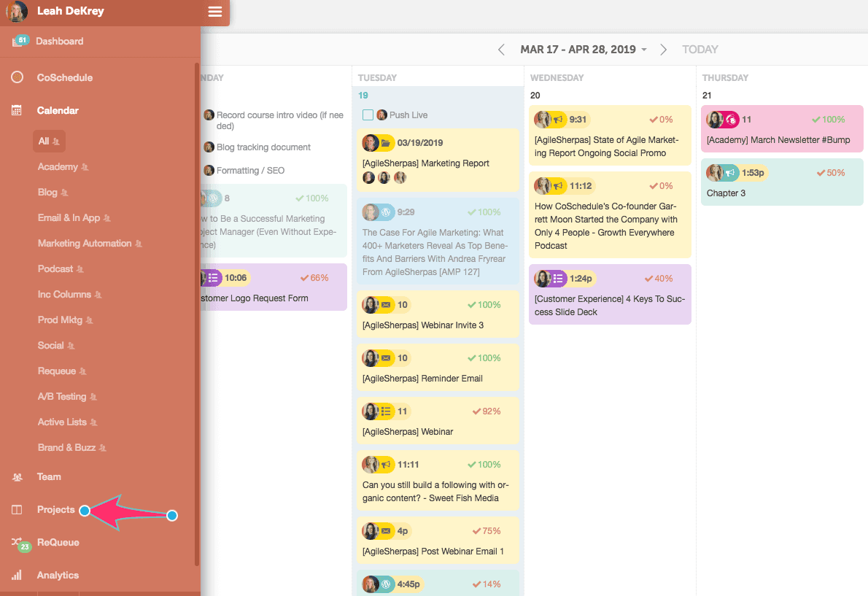Click email icon on Webinar Invite 3 card

coord(386,305)
